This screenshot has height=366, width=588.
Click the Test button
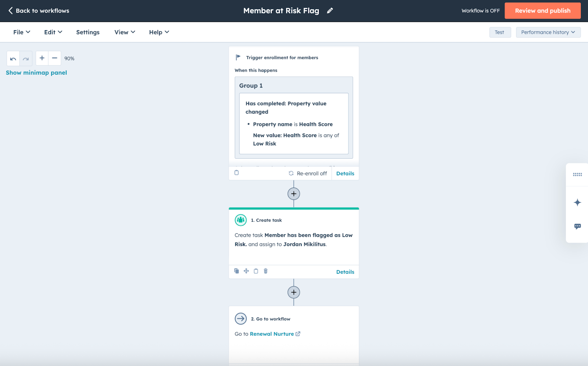[x=500, y=32]
